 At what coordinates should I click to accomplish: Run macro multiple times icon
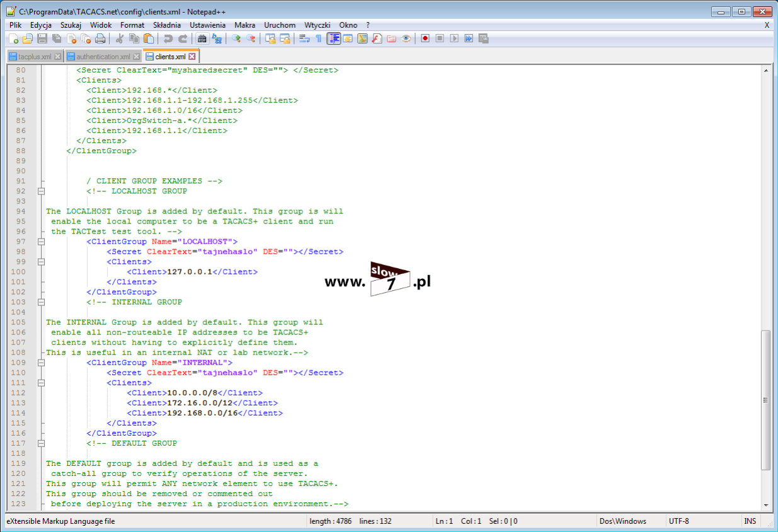tap(469, 38)
